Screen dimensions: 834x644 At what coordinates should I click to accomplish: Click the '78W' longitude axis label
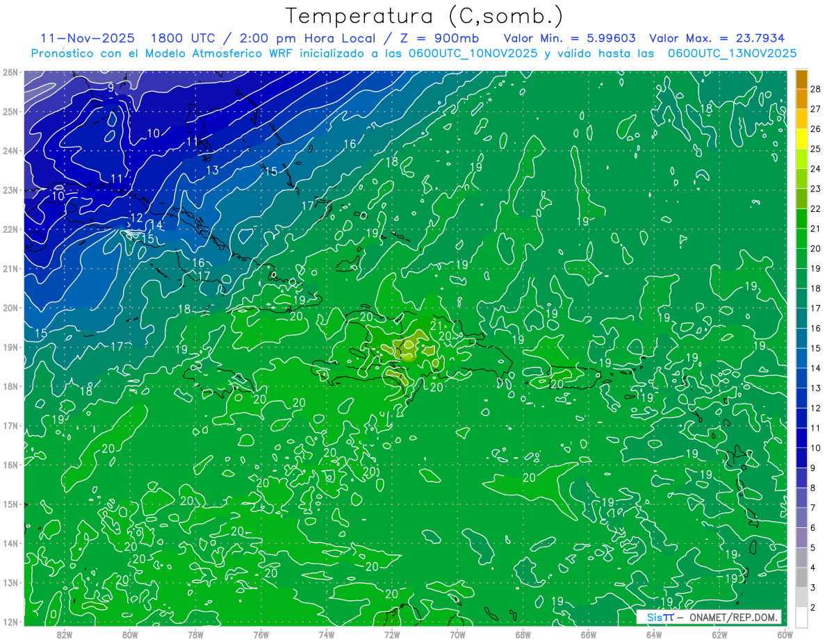click(x=195, y=634)
